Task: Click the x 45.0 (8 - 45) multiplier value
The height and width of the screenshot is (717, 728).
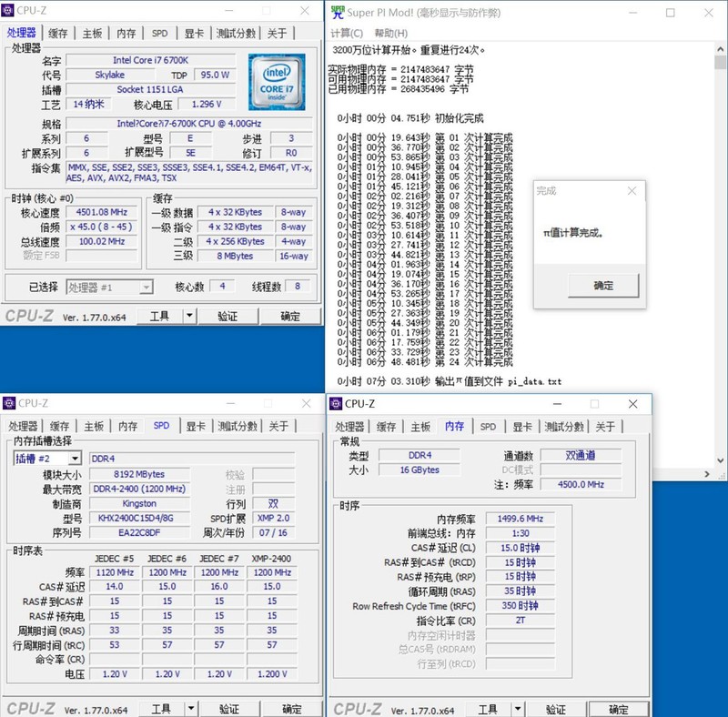Action: (x=102, y=227)
